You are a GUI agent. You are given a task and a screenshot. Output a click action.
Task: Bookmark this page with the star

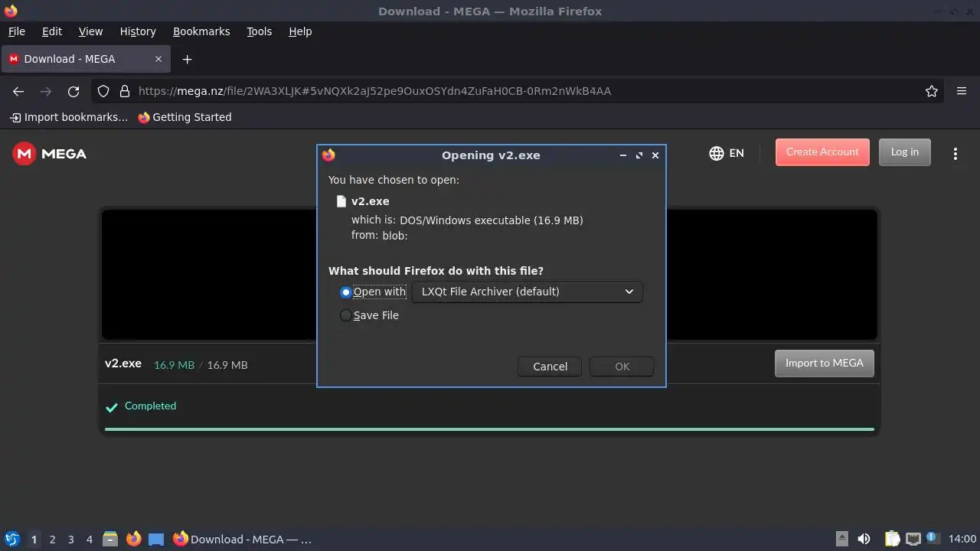pos(932,91)
